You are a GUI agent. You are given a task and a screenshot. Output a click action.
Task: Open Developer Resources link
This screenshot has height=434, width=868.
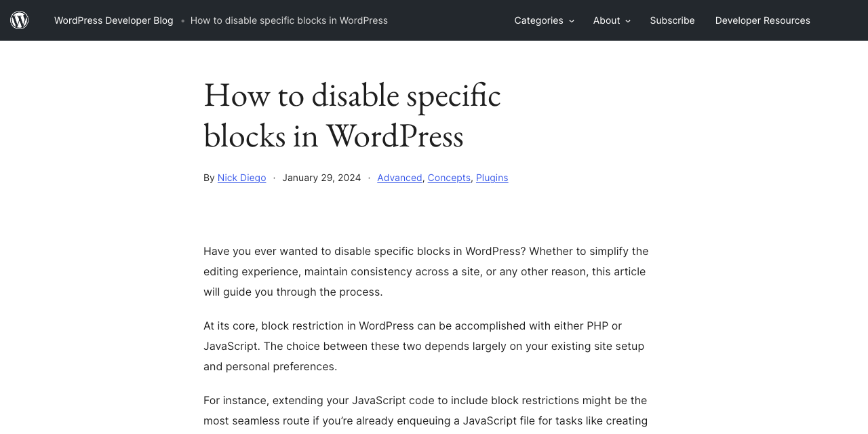coord(762,20)
